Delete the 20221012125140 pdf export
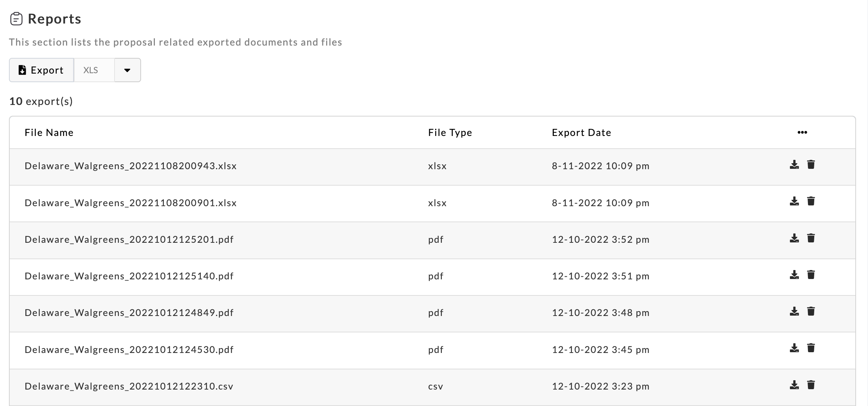 pyautogui.click(x=811, y=275)
